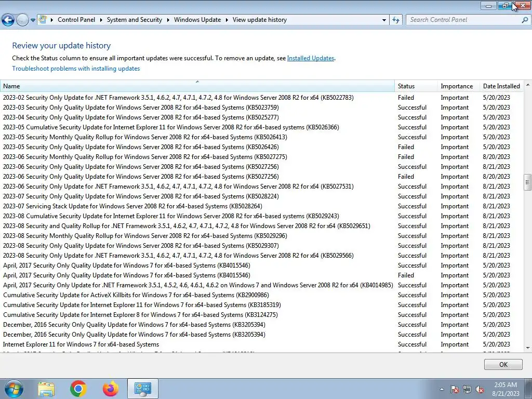Select KB5028264 Servicing Stack Update row
Screen dimensions: 532x399
point(261,206)
